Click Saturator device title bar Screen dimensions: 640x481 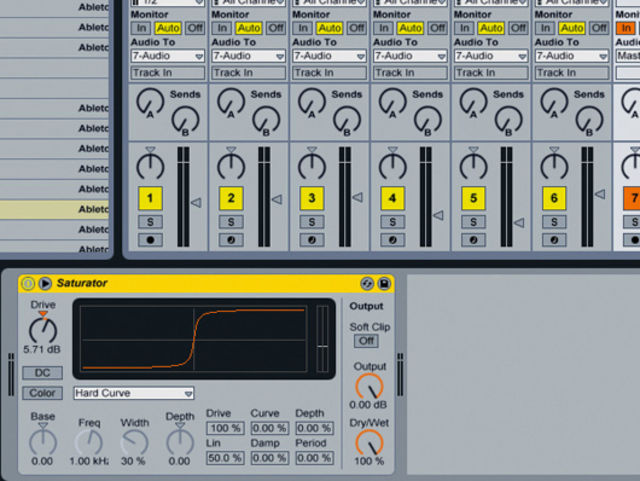tap(206, 283)
